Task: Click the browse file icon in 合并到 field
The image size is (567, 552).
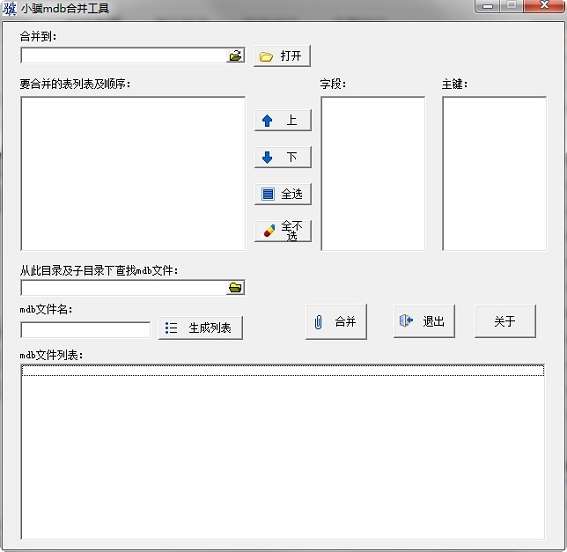Action: tap(235, 56)
